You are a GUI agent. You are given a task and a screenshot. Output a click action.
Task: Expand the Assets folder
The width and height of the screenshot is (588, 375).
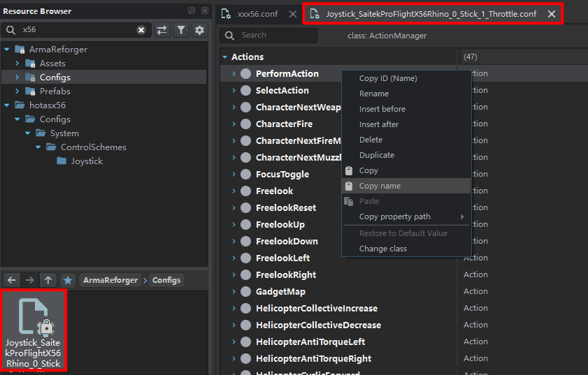point(17,64)
